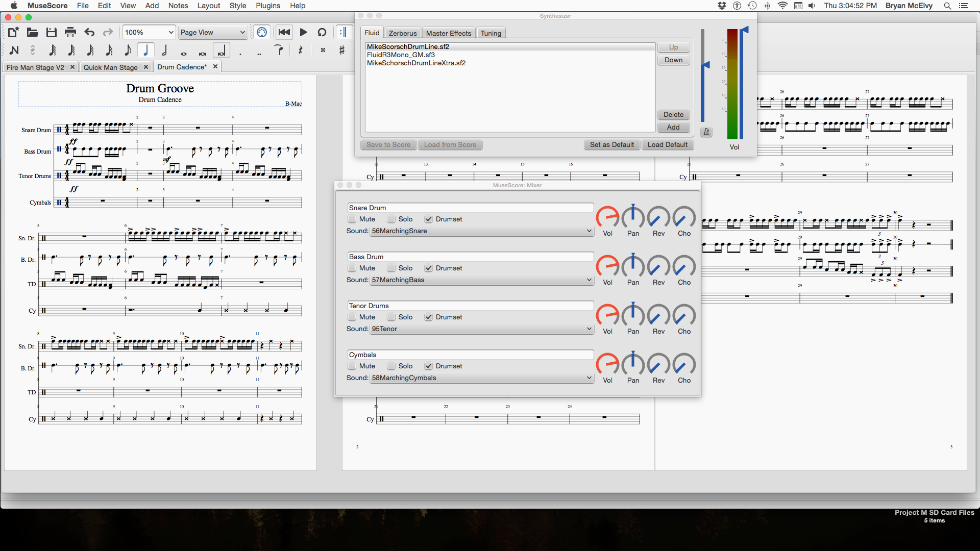
Task: Open the Layout menu
Action: click(x=209, y=6)
